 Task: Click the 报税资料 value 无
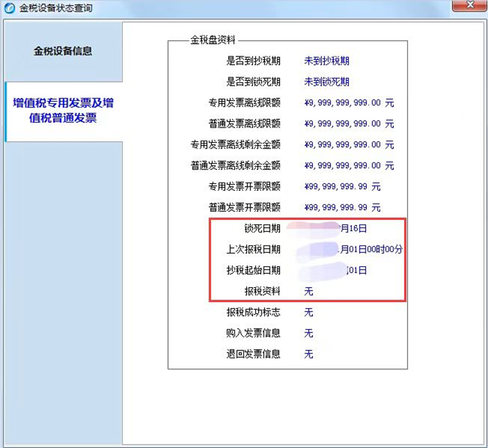tap(308, 291)
